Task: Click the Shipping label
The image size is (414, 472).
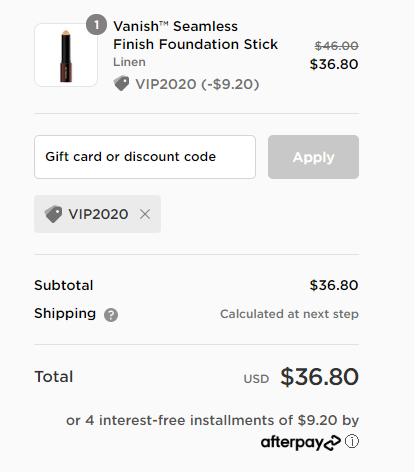Action: [65, 314]
